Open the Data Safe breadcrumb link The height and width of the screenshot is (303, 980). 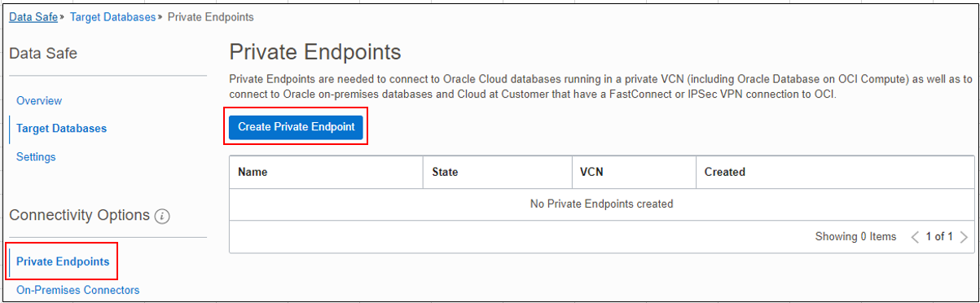coord(33,17)
